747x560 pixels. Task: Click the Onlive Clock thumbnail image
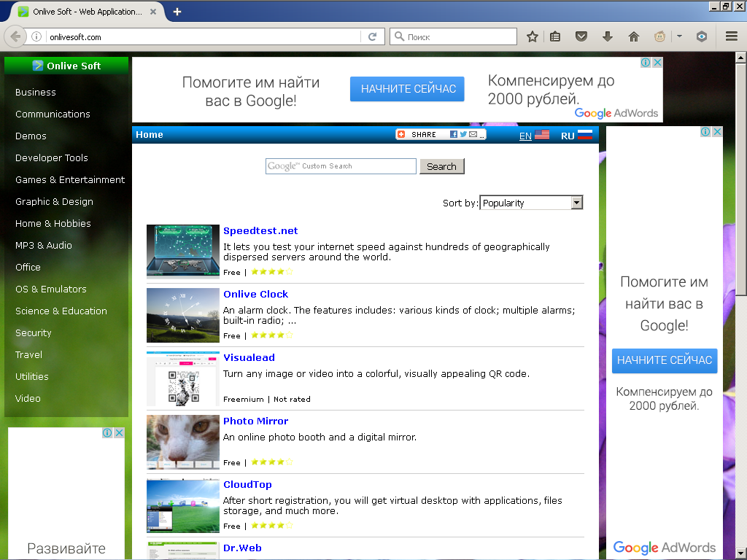click(x=183, y=315)
